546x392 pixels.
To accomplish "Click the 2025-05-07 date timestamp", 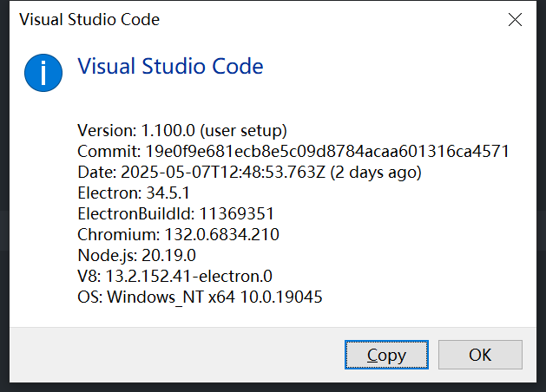I will [x=223, y=173].
